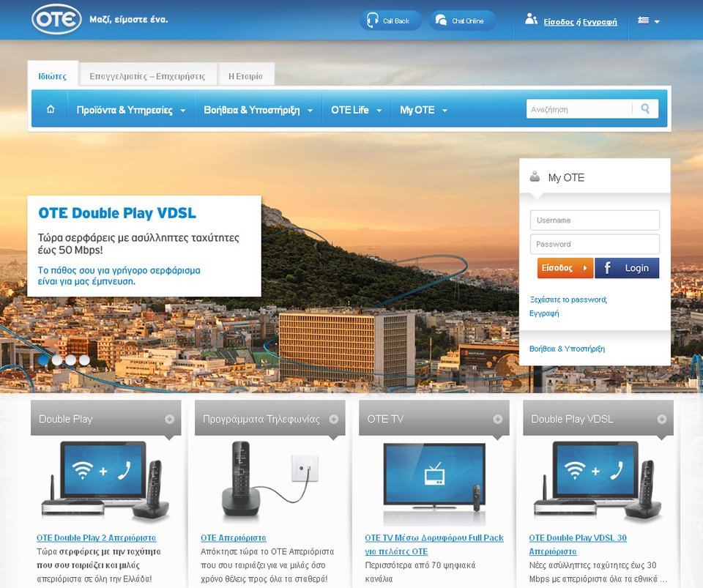Expand the OTE TV card plus icon

coord(498,419)
